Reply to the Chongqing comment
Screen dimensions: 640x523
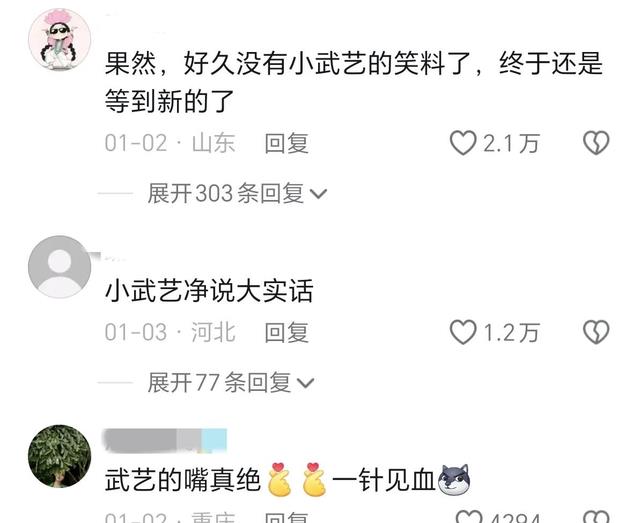pyautogui.click(x=286, y=518)
